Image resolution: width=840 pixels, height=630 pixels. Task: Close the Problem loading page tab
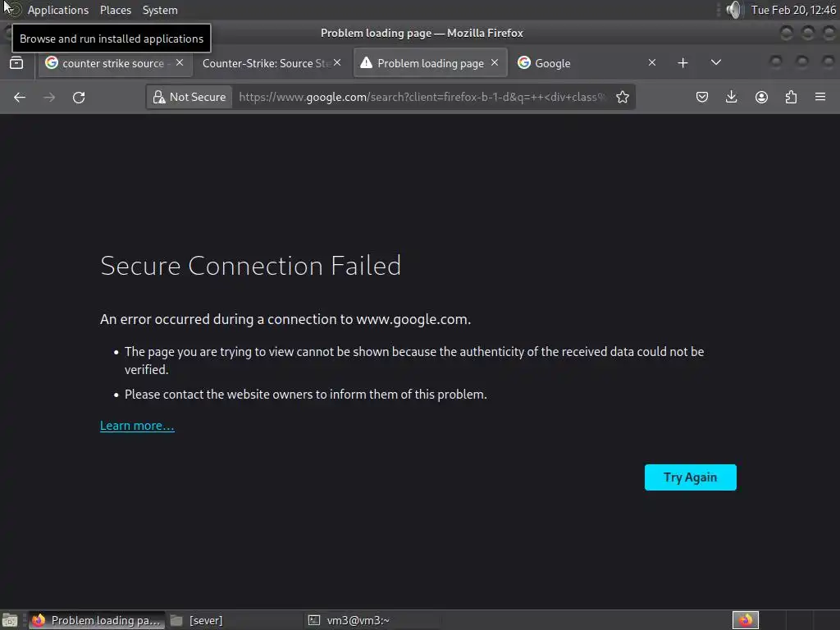point(495,62)
